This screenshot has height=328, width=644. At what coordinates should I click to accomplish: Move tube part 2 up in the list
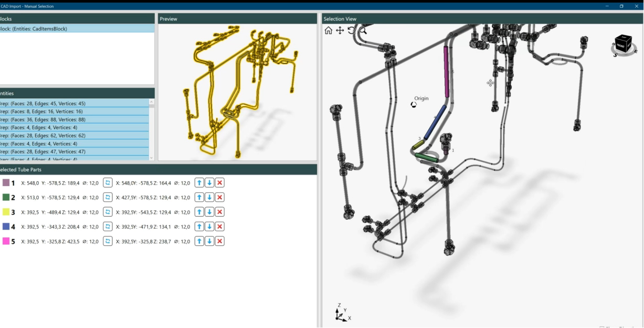(x=199, y=197)
